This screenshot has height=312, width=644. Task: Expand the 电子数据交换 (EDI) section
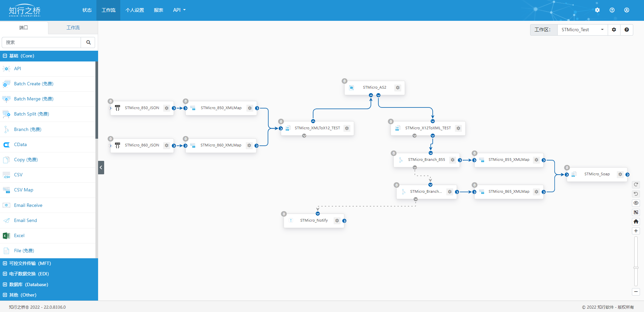(49, 274)
